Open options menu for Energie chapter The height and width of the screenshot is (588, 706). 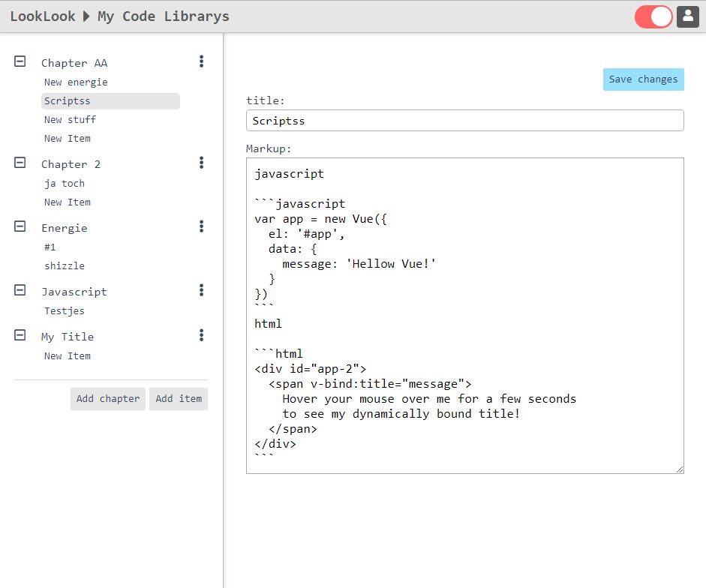pyautogui.click(x=201, y=226)
